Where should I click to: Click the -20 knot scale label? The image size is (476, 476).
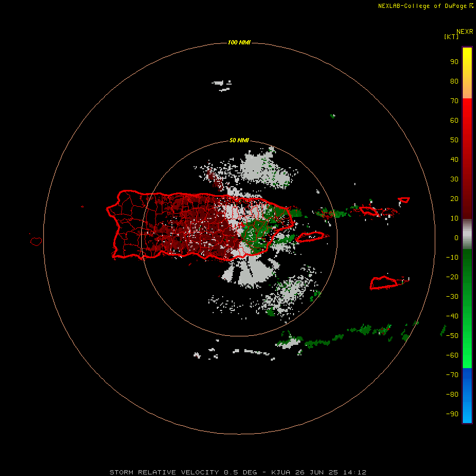pos(452,277)
